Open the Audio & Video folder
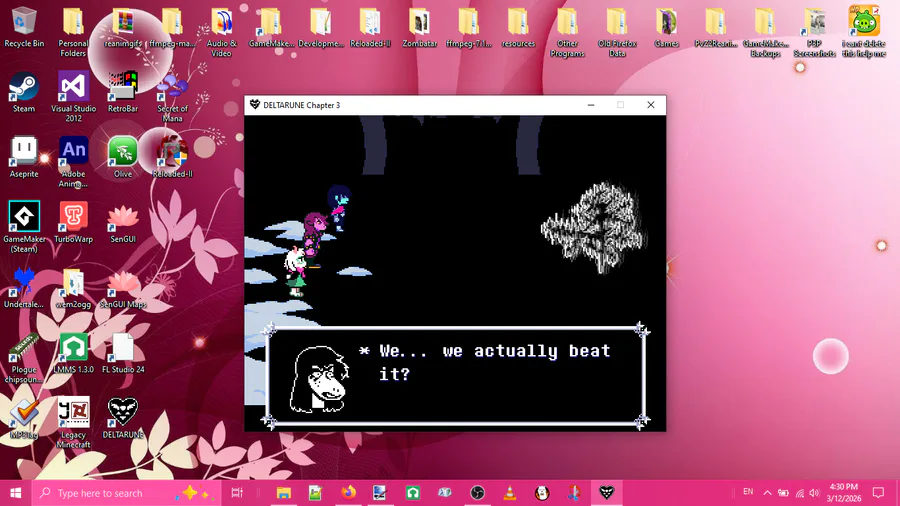 coord(221,32)
